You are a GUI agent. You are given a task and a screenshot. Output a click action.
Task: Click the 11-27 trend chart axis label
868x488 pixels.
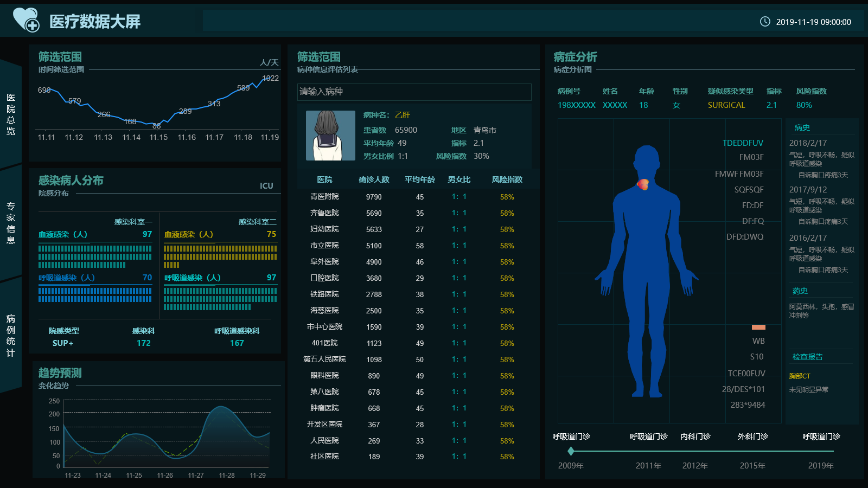(196, 476)
